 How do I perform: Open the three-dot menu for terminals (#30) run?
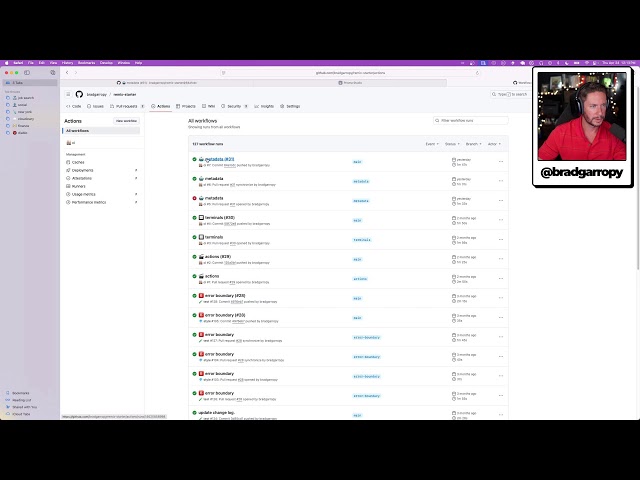[501, 220]
